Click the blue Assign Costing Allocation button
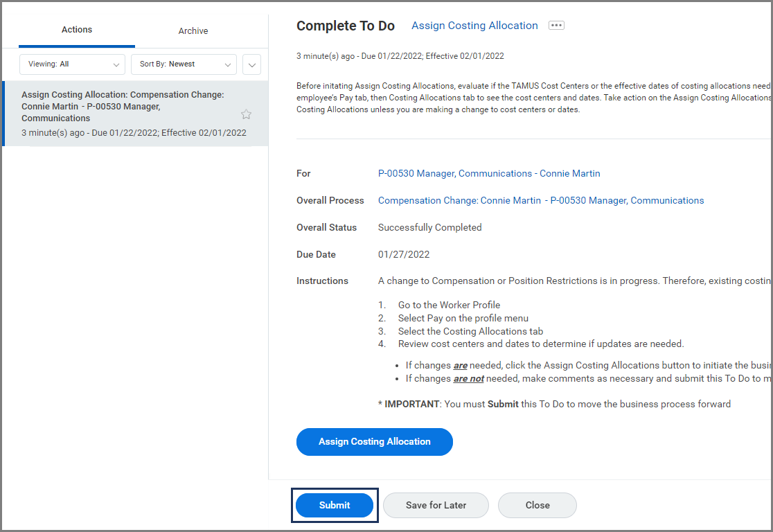Screen dimensions: 773x532 (375, 442)
